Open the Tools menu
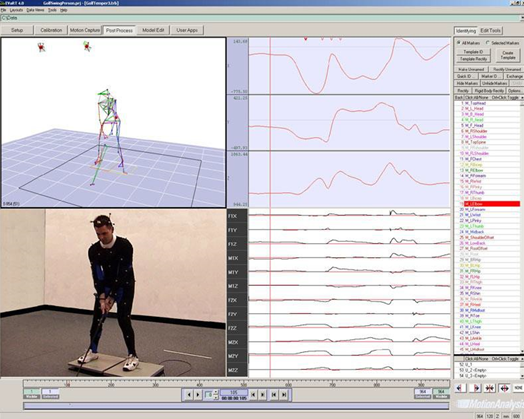This screenshot has height=419, width=524. tap(52, 10)
